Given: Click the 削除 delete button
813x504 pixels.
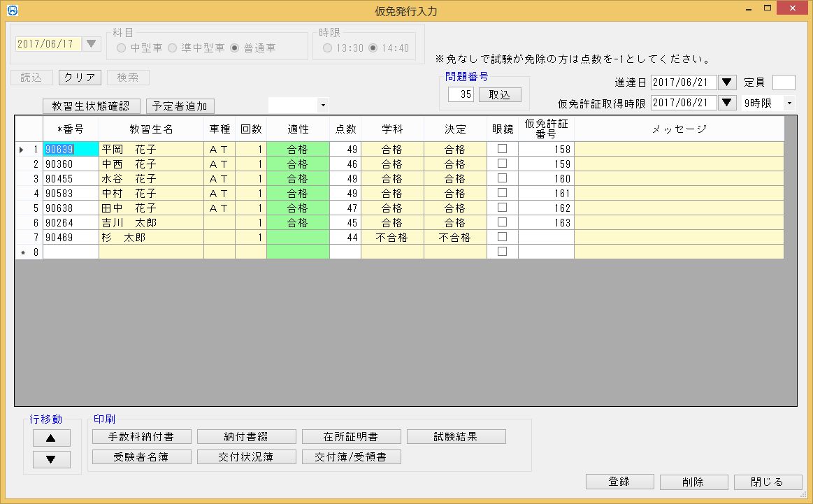Looking at the screenshot, I should pos(691,482).
